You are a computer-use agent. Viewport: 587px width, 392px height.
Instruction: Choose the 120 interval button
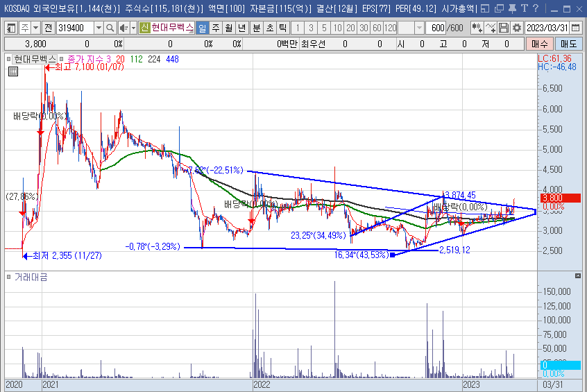[390, 28]
